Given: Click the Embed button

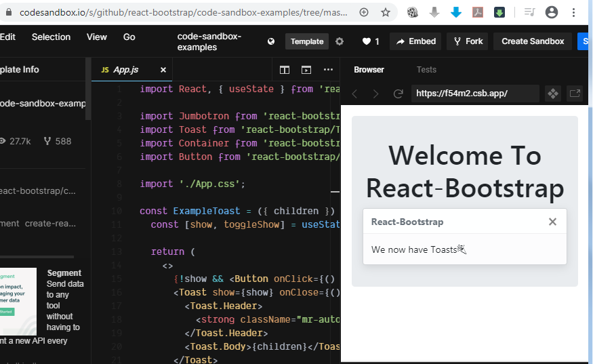Looking at the screenshot, I should click(415, 41).
